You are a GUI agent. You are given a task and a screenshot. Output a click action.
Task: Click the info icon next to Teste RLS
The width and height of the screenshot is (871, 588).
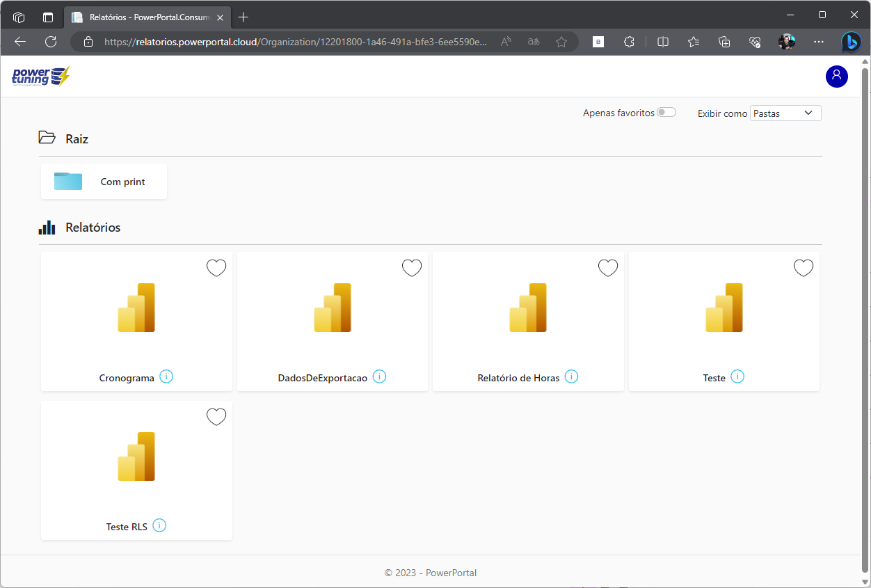(159, 525)
